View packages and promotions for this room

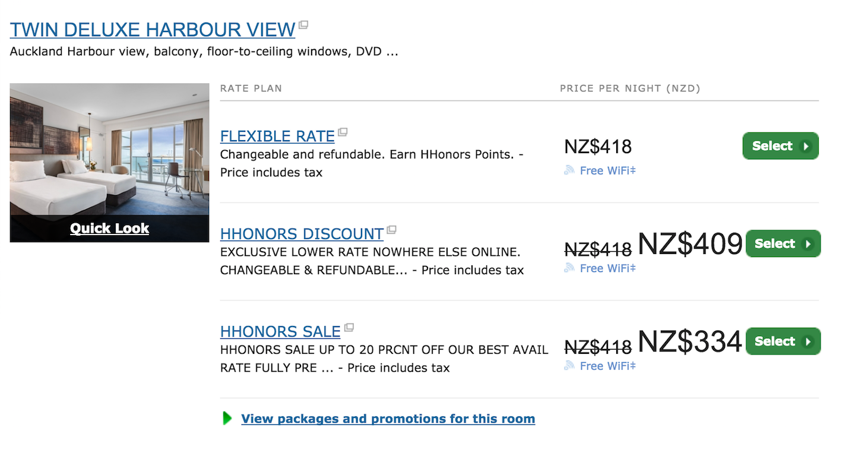coord(388,419)
